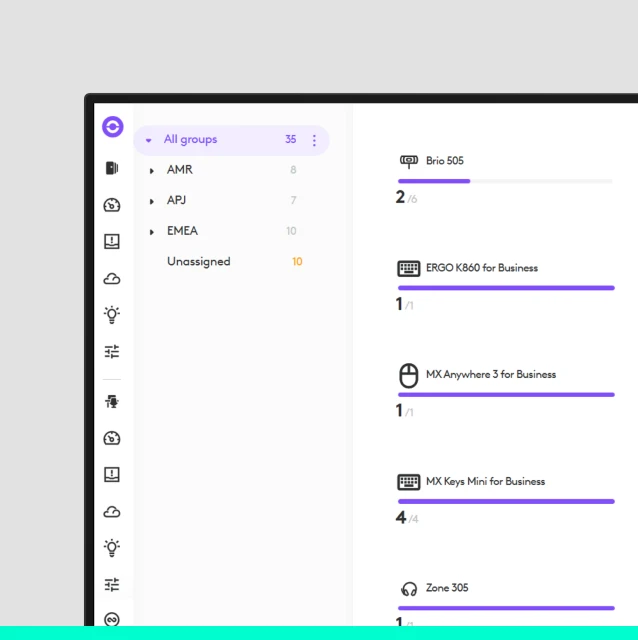Click the 35 count on All groups
The width and height of the screenshot is (638, 640).
point(290,140)
